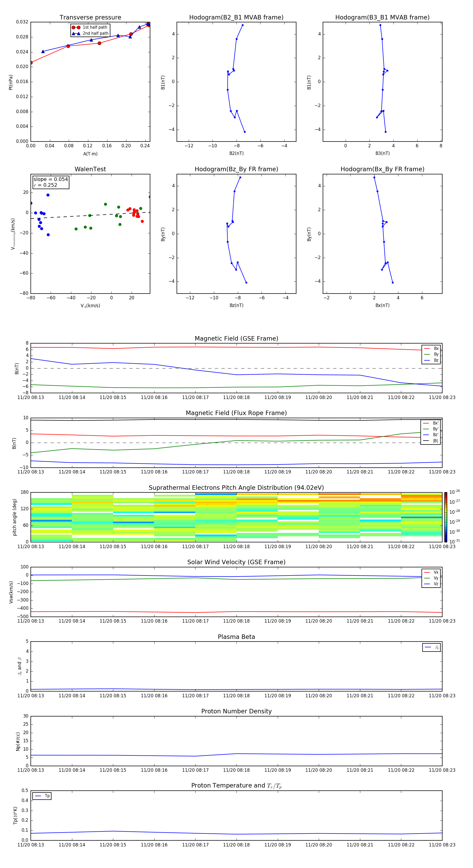Click 'Suprathermal Electrons Pitch Angle Distribution' title
This screenshot has height=868, width=473.
pos(236,488)
